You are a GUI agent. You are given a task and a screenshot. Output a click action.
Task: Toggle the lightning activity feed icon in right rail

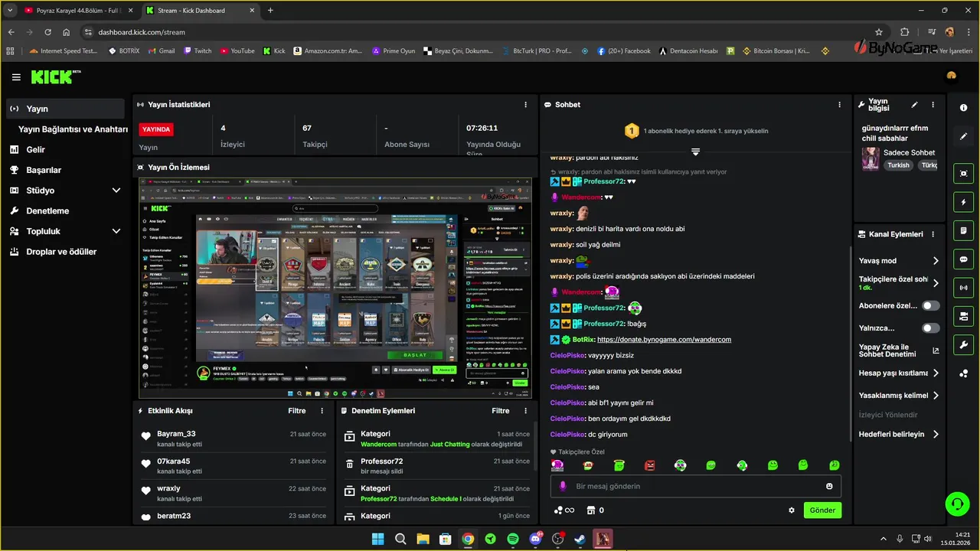pyautogui.click(x=963, y=202)
